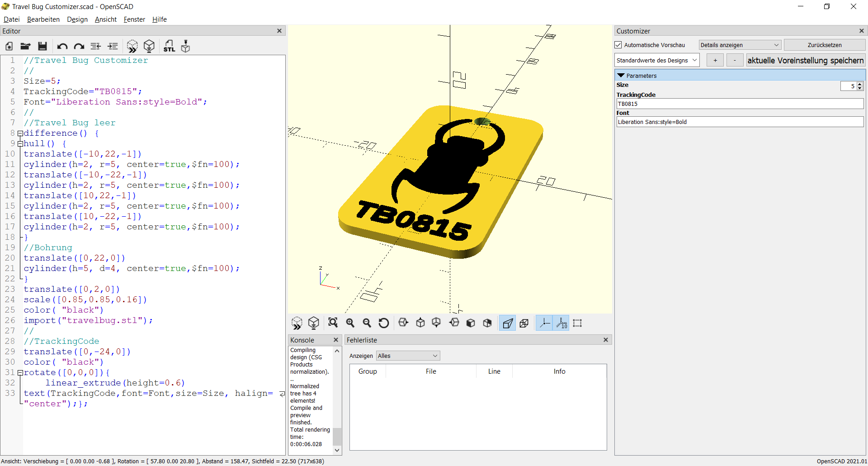Collapse the difference() block on line 8
This screenshot has width=868, height=466.
pos(20,133)
